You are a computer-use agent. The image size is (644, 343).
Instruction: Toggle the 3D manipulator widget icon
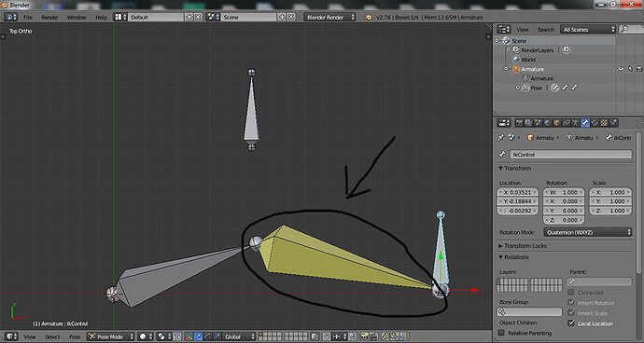(189, 336)
